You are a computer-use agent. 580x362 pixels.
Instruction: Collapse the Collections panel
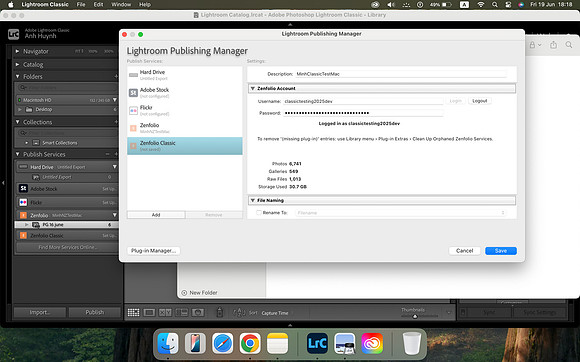point(17,122)
